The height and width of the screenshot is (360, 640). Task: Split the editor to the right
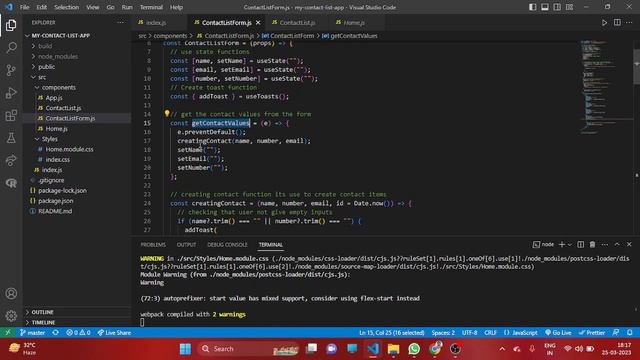pos(617,23)
